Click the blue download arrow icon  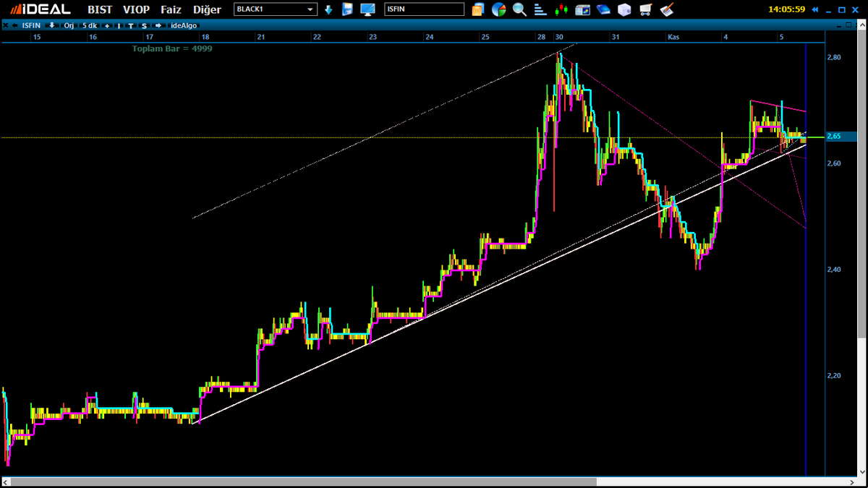tap(328, 9)
